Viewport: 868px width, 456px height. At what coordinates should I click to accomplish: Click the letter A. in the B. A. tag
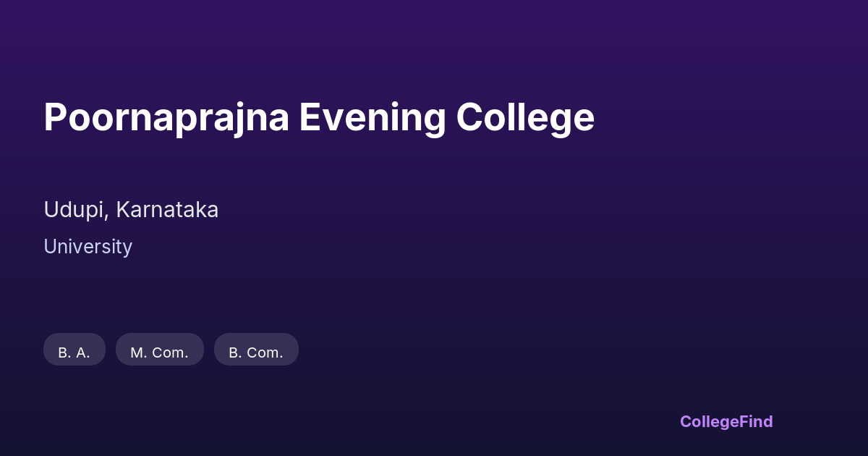tap(83, 352)
